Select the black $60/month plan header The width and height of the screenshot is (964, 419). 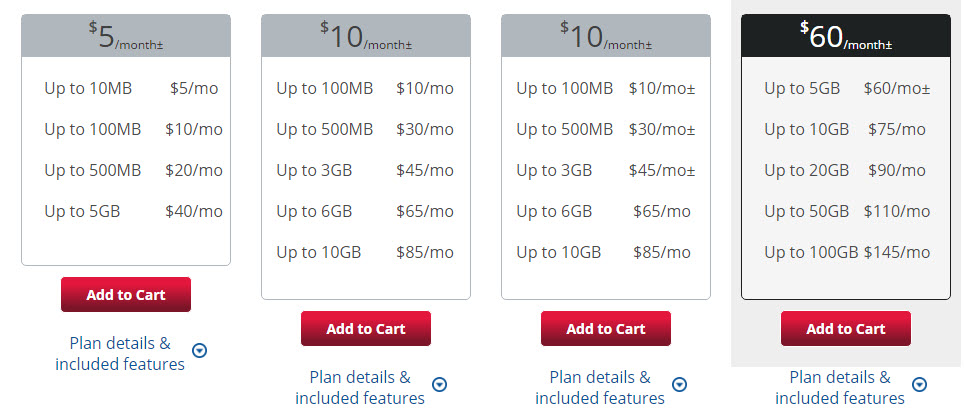846,36
